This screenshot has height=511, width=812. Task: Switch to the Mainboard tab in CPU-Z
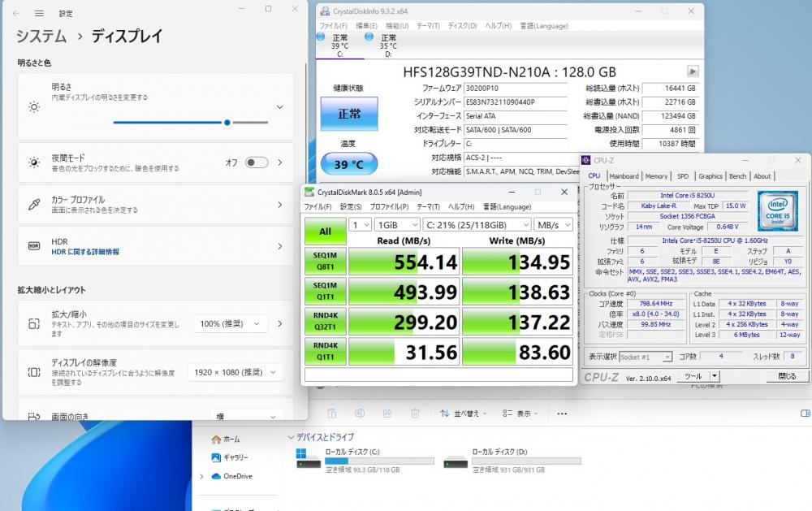click(x=624, y=176)
